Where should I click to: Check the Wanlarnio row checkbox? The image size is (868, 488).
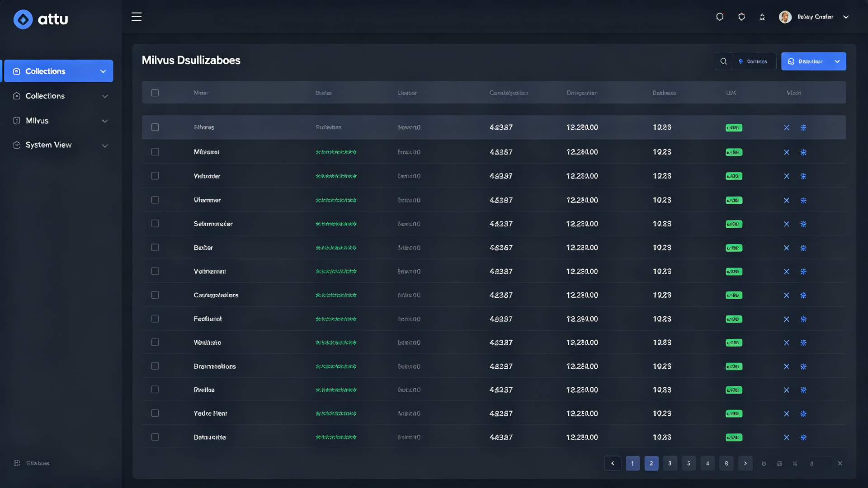point(155,343)
